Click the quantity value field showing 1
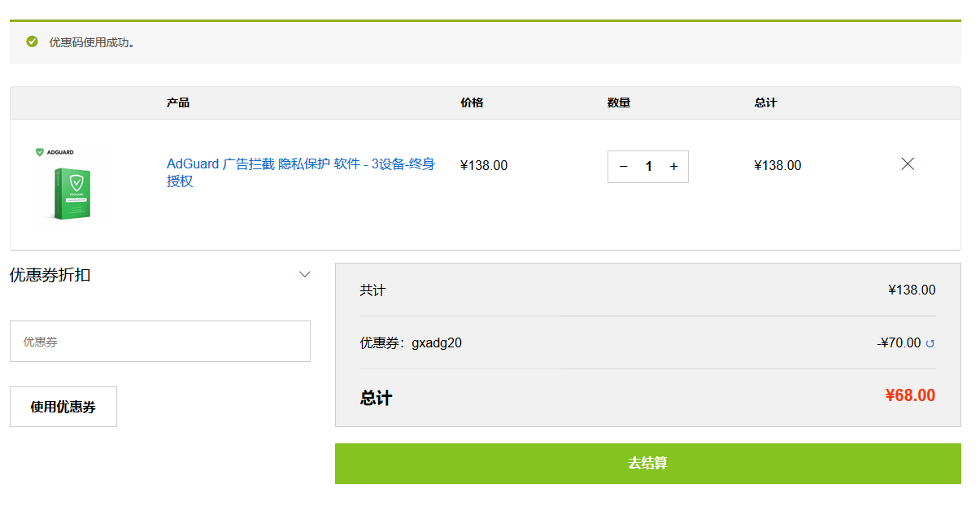The image size is (980, 532). click(x=648, y=167)
